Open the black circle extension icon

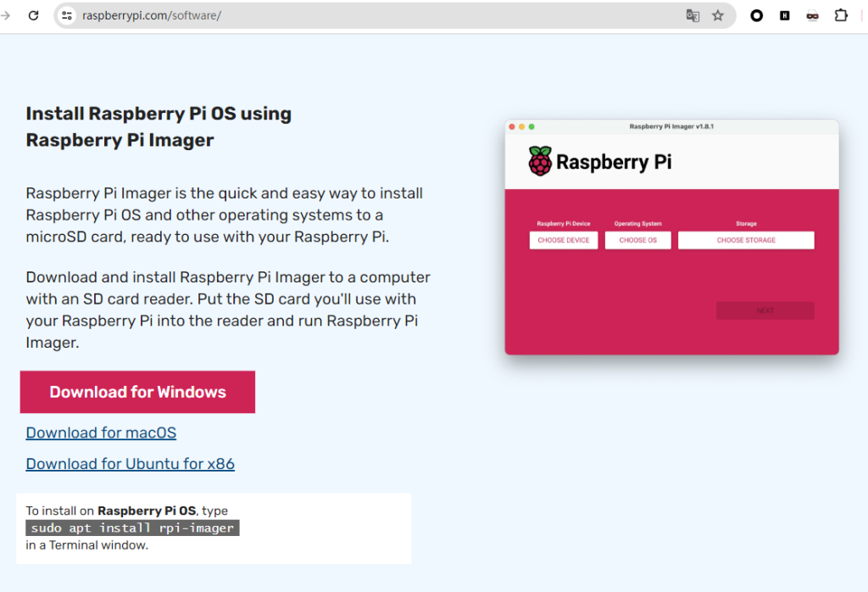click(757, 15)
